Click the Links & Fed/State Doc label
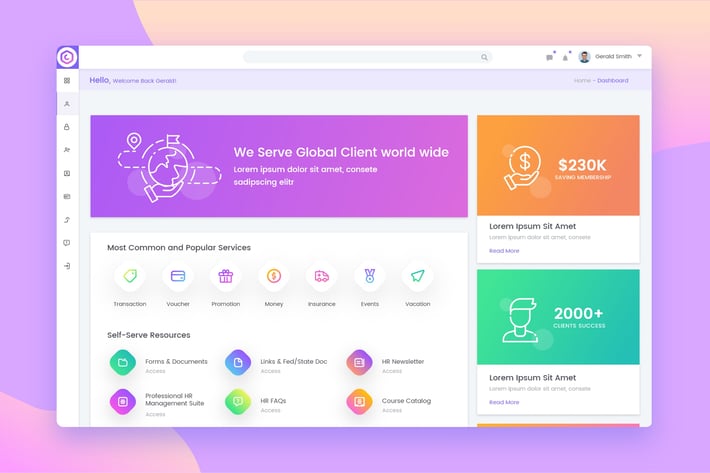 [x=293, y=362]
